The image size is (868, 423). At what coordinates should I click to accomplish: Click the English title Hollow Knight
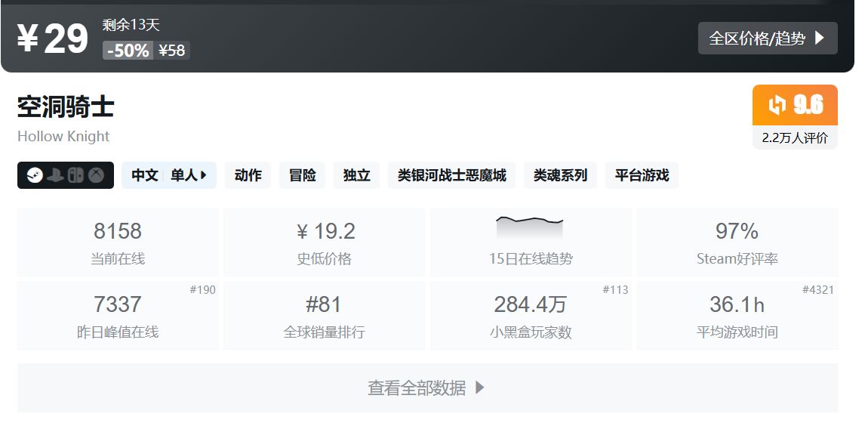tap(63, 136)
